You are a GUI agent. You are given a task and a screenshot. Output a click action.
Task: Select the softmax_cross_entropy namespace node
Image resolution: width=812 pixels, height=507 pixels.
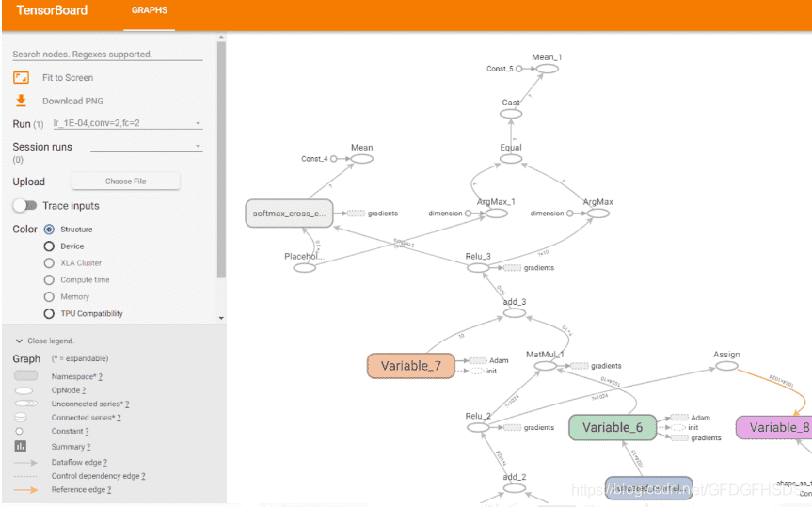click(289, 214)
